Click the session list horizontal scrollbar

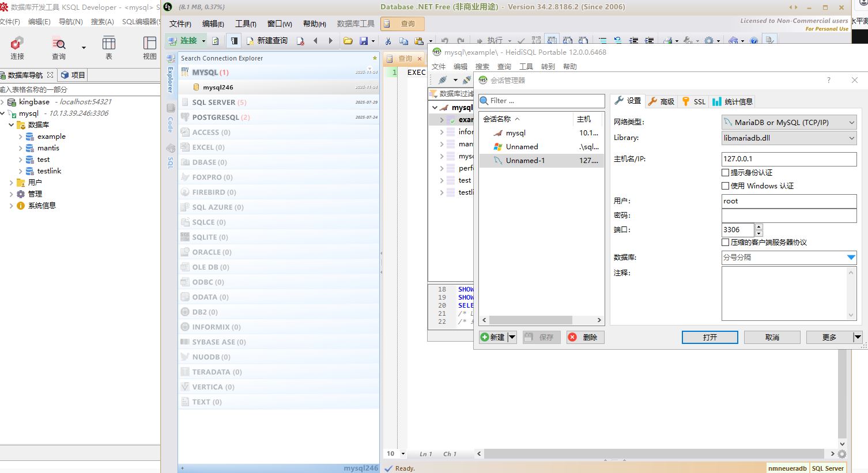(530, 320)
